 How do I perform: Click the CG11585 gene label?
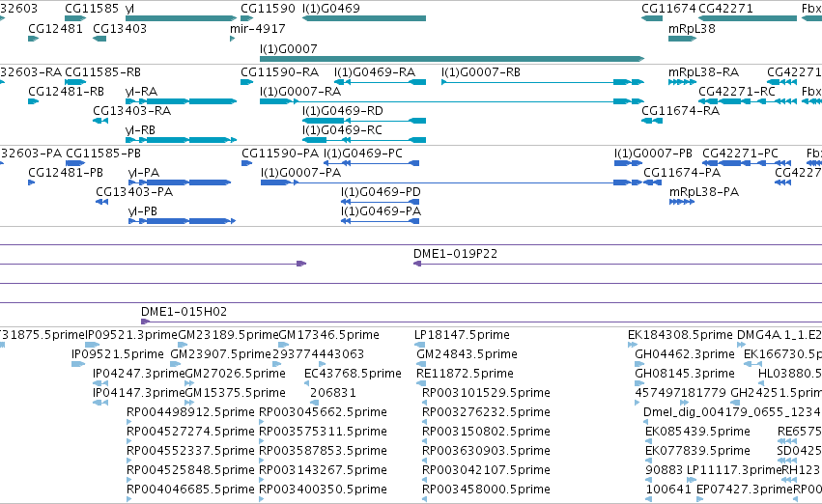pos(92,9)
